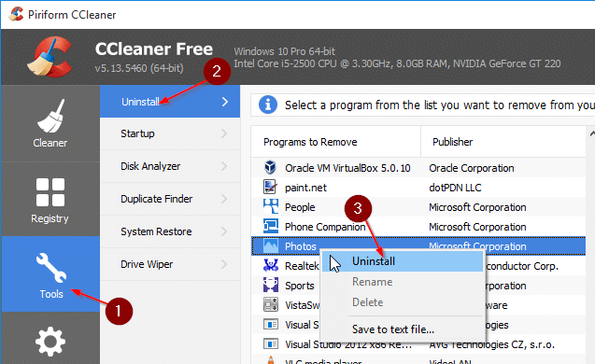This screenshot has width=595, height=364.
Task: Select the Tools wrench icon
Action: point(50,268)
